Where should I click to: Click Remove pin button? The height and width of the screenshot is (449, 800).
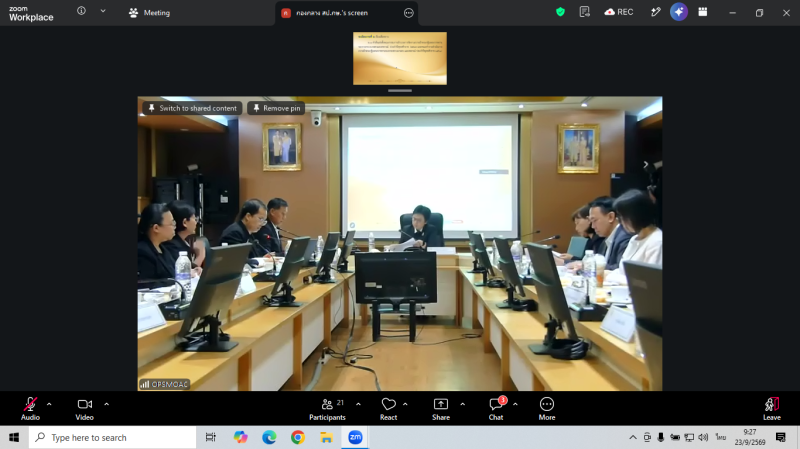coord(277,108)
